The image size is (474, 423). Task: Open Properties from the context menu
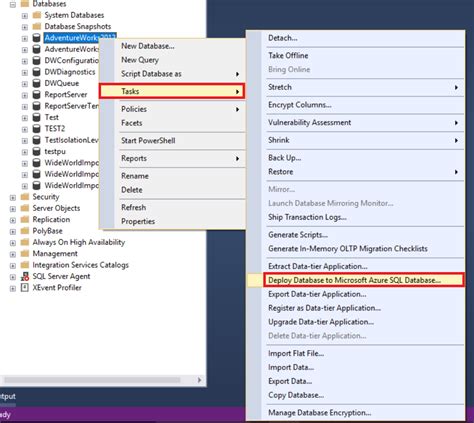click(x=172, y=221)
